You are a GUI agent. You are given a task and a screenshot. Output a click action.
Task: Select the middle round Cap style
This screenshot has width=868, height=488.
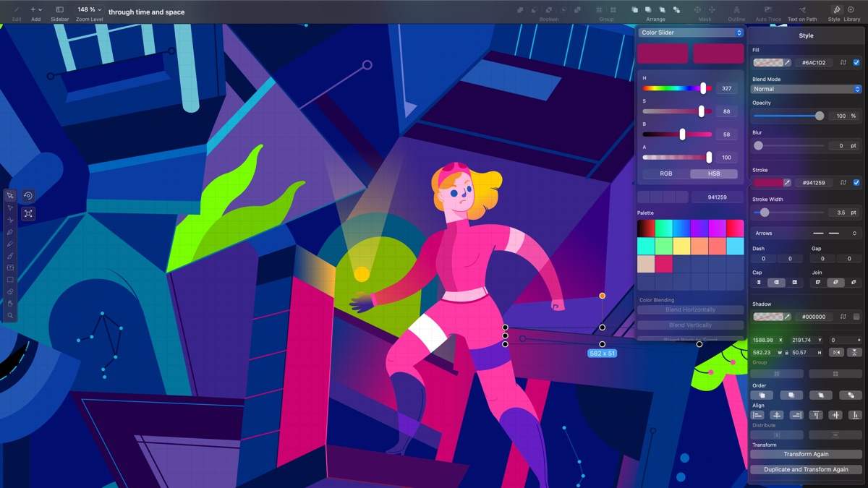776,283
